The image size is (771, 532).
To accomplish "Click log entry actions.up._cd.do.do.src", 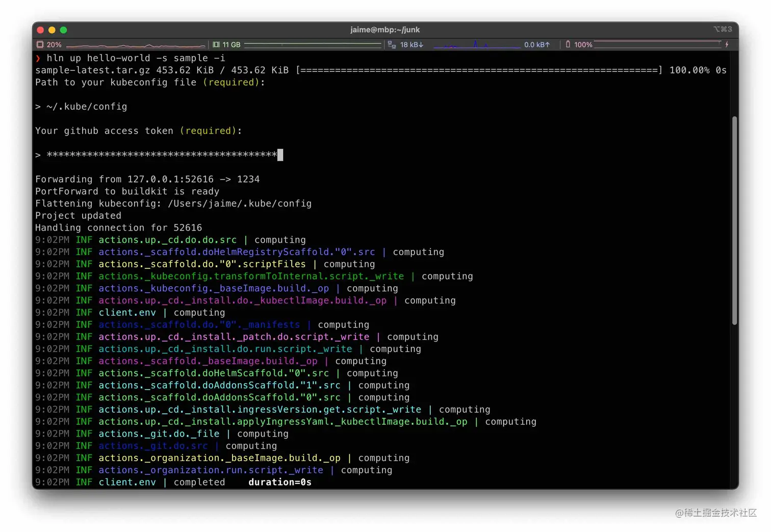I will (x=170, y=240).
